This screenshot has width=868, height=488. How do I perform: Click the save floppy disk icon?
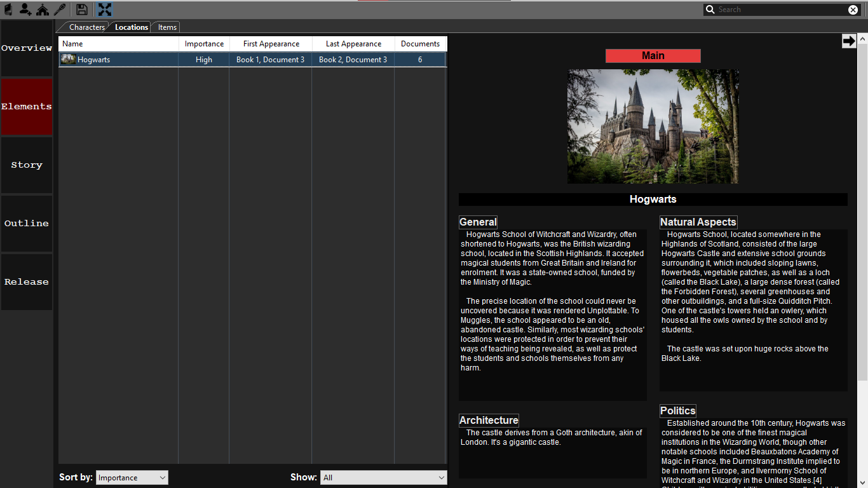click(x=82, y=10)
